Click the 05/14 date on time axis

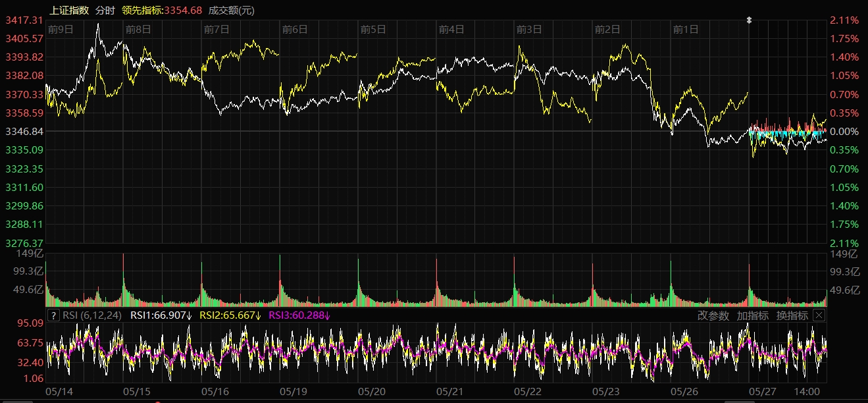(x=59, y=391)
